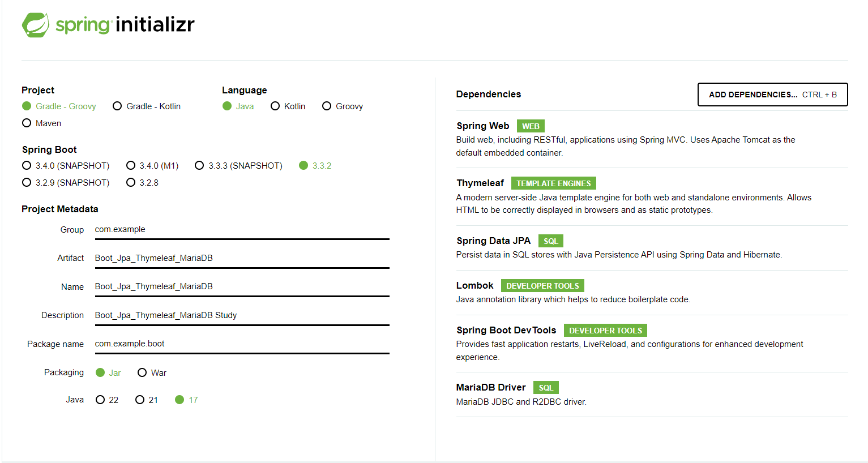Select Jar packaging
The image size is (868, 463).
click(x=108, y=372)
